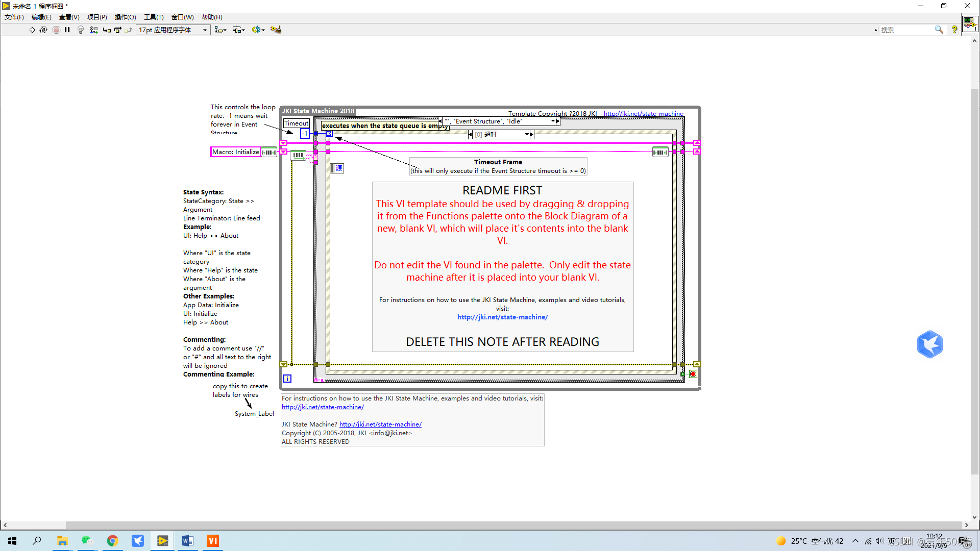Go to previous event case
The image size is (980, 551).
click(x=470, y=135)
